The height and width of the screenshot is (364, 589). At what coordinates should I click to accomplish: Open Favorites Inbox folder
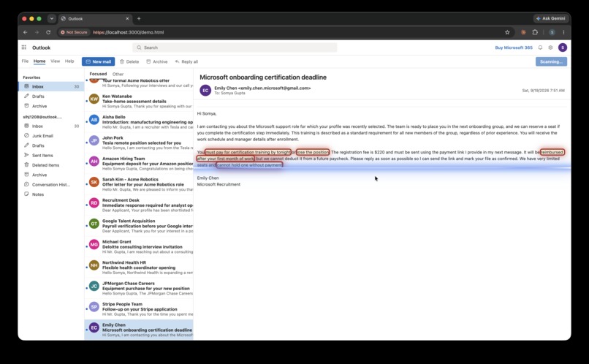click(x=51, y=86)
